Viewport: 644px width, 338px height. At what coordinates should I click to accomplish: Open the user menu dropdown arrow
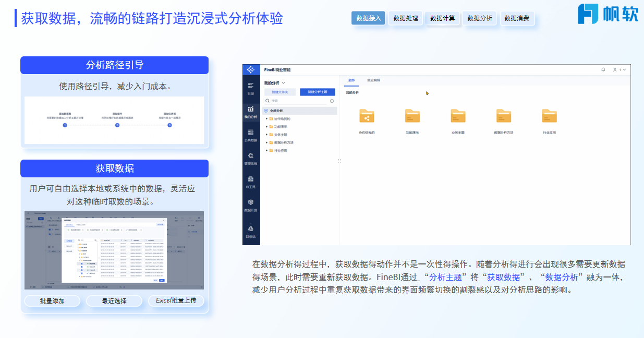[x=624, y=69]
